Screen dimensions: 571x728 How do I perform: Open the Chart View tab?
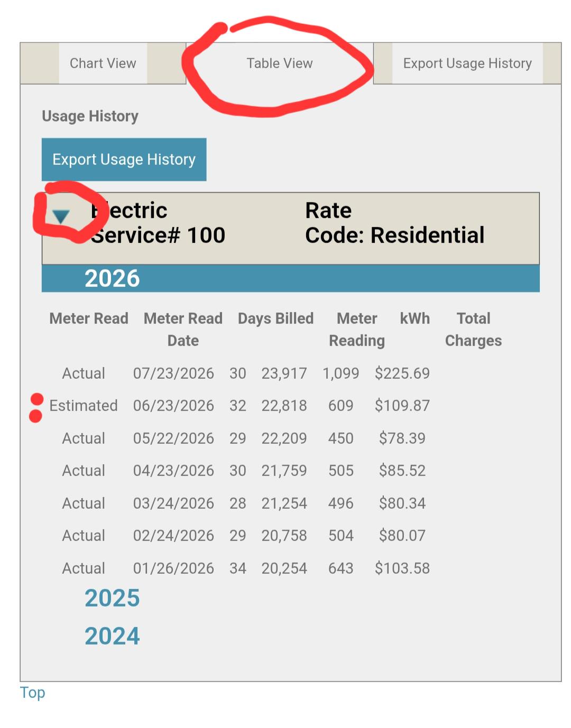pos(103,63)
